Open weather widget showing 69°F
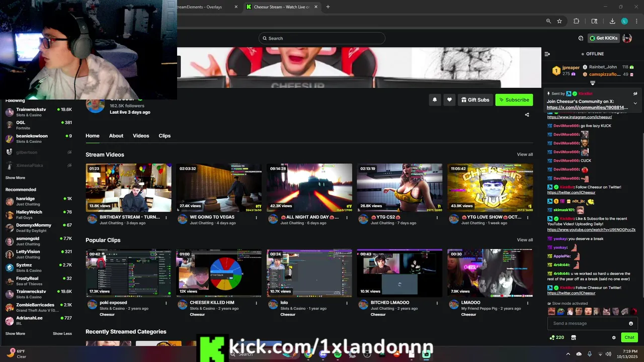The image size is (644, 362). click(17, 354)
